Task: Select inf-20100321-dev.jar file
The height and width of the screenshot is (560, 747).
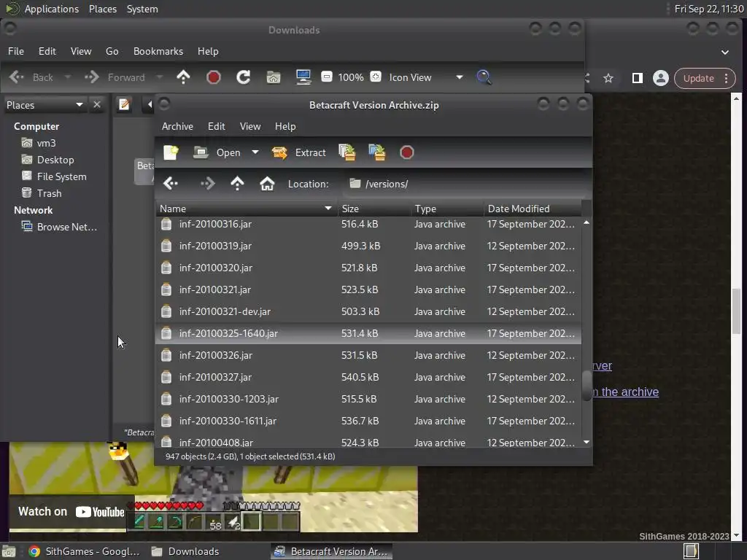Action: (368, 311)
